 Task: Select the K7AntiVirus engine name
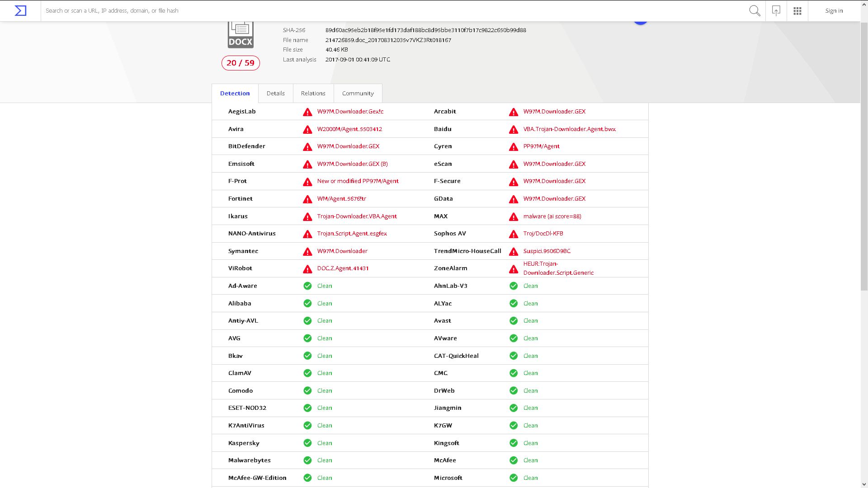point(246,426)
